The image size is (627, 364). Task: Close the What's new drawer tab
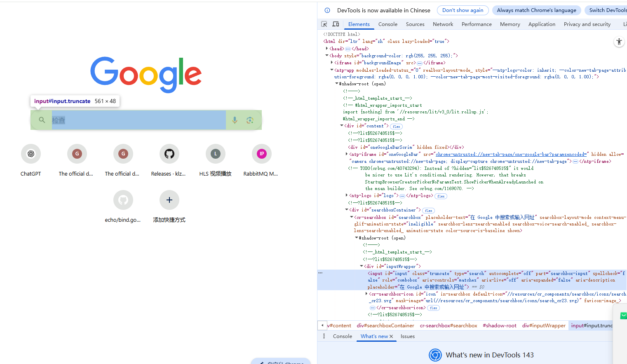tap(391, 336)
